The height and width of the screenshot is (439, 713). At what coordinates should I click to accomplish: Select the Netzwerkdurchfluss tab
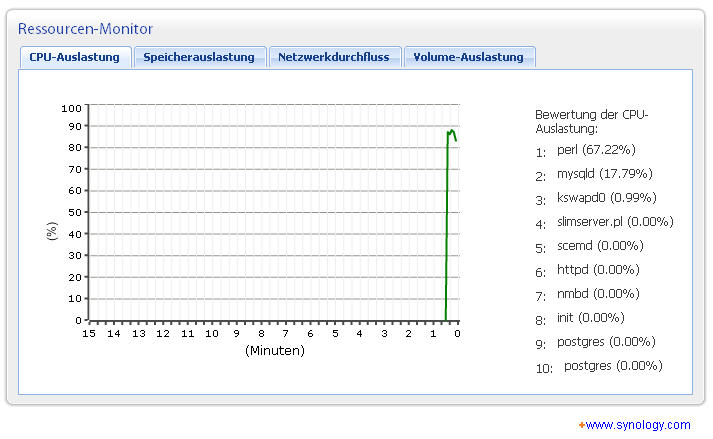(x=334, y=57)
